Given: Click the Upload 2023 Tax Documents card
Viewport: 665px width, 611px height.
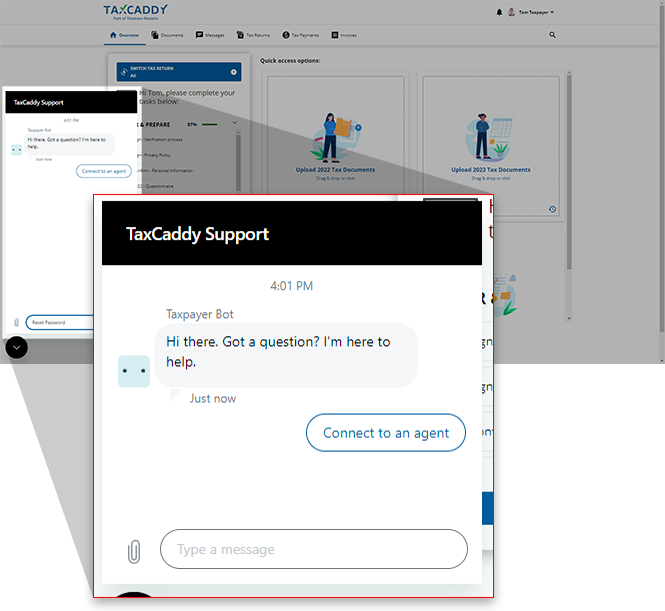Looking at the screenshot, I should (x=491, y=146).
